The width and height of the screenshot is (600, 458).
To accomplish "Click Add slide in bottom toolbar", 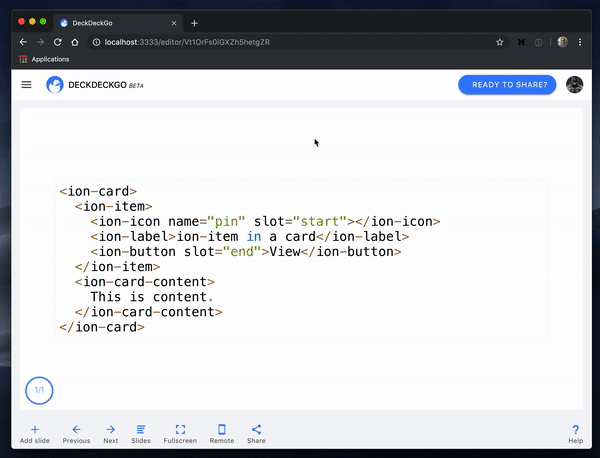I will [x=35, y=434].
